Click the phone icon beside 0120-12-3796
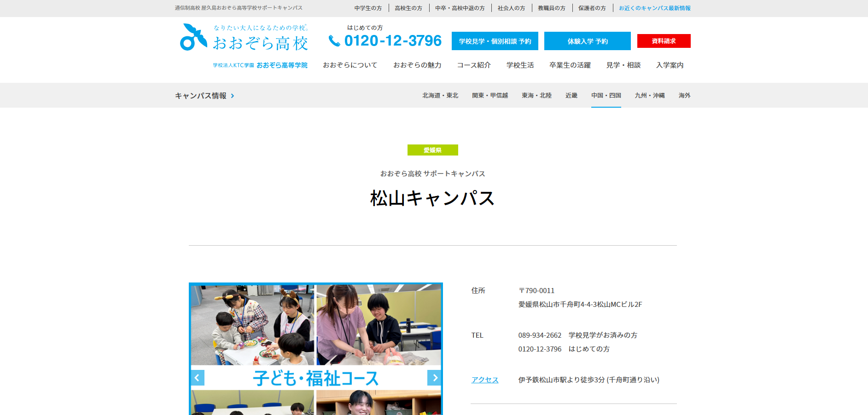868x415 pixels. tap(334, 41)
